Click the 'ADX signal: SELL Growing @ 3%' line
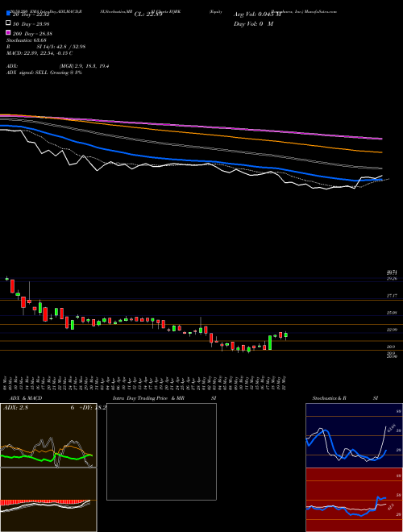Image resolution: width=403 pixels, height=532 pixels. (44, 73)
